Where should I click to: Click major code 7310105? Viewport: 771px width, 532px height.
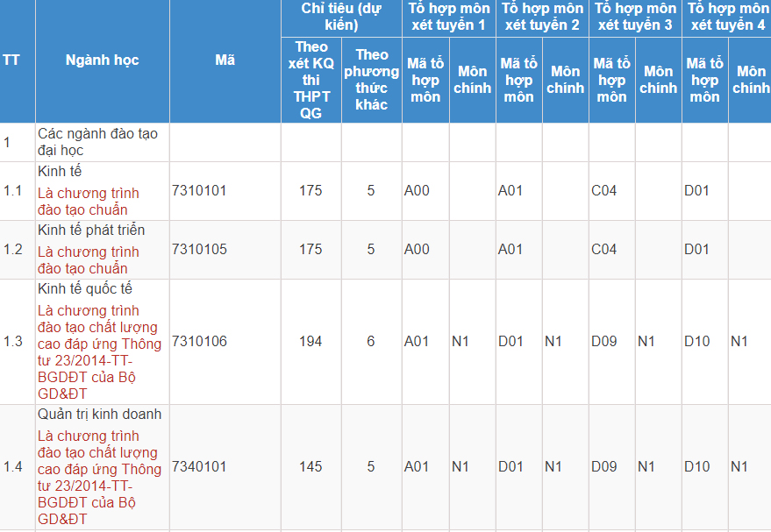click(199, 249)
